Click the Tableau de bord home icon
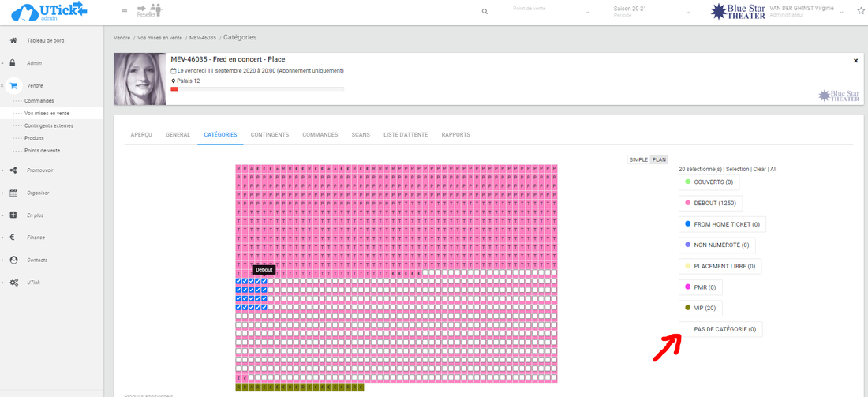This screenshot has height=397, width=868. pos(13,40)
